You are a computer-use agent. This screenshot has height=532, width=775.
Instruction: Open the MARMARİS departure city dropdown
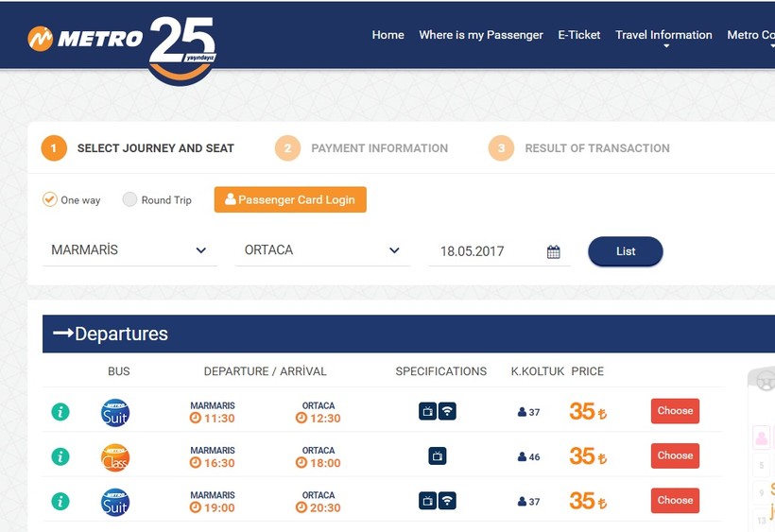click(129, 250)
